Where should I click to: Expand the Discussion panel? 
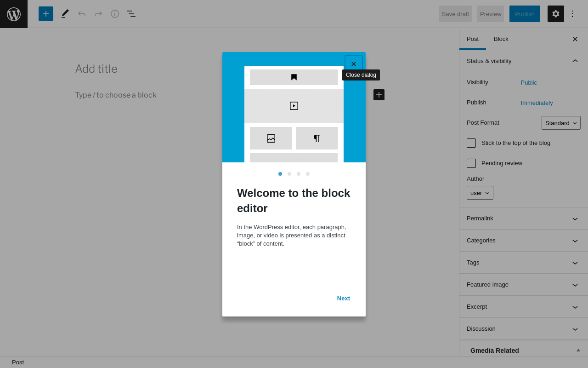coord(523,329)
